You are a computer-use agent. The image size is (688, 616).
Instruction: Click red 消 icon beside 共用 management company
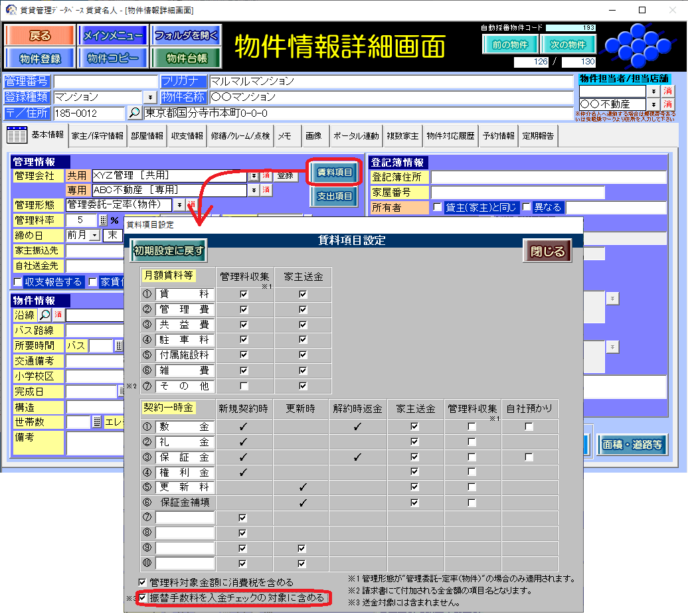click(266, 176)
